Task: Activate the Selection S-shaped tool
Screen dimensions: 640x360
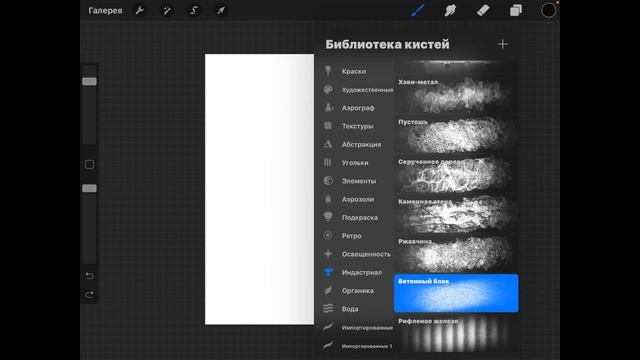Action: (x=194, y=11)
